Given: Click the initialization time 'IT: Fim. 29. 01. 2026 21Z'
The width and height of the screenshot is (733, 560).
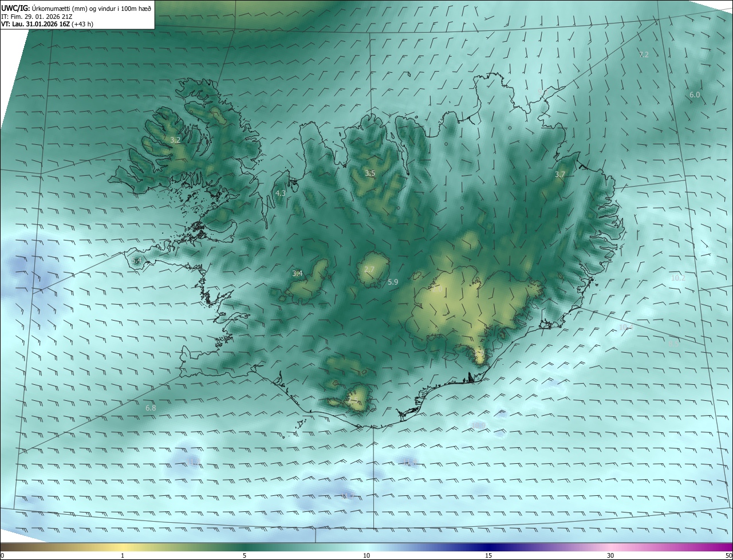Looking at the screenshot, I should pyautogui.click(x=37, y=17).
